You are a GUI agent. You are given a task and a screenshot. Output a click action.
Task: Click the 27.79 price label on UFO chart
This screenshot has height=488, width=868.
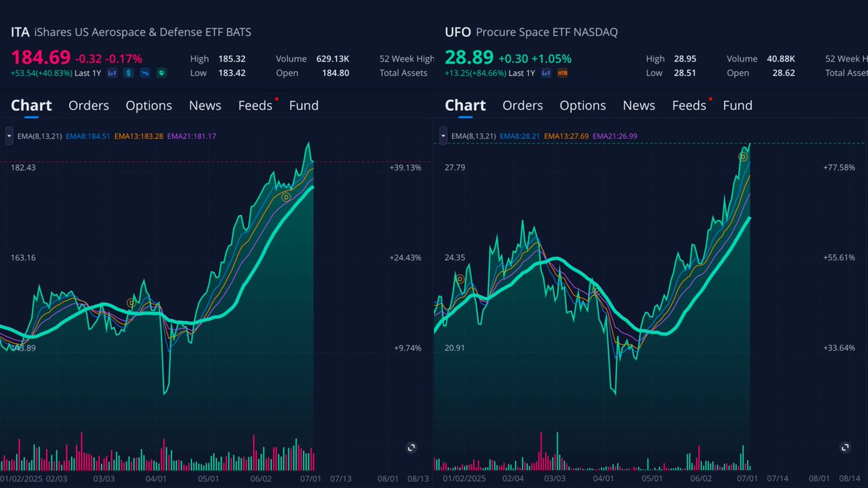[455, 168]
